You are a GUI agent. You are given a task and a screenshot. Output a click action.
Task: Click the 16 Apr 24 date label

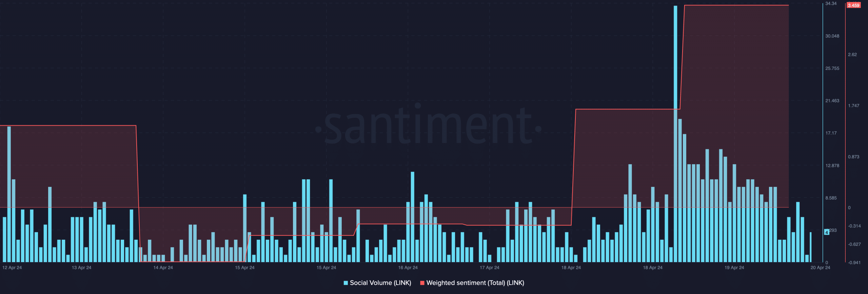tap(408, 268)
